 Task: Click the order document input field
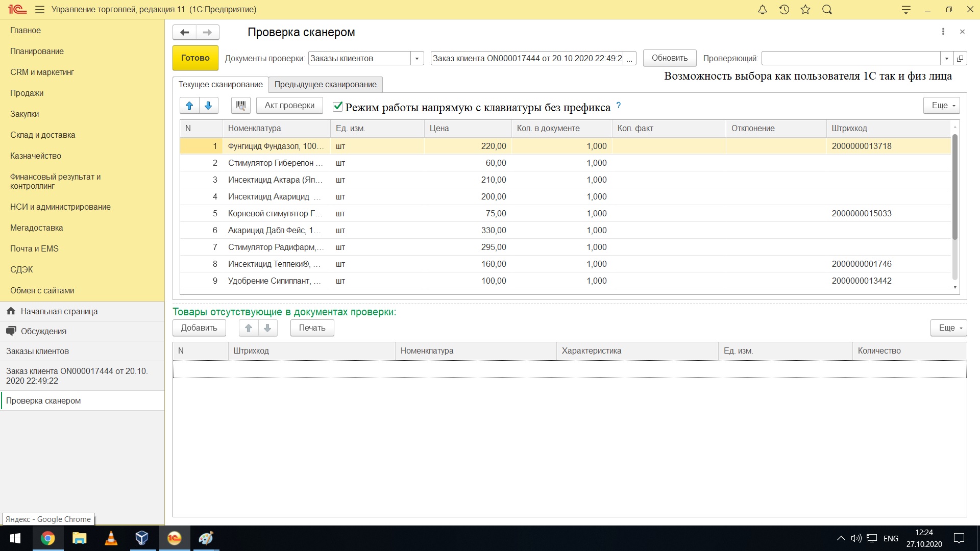pos(527,58)
